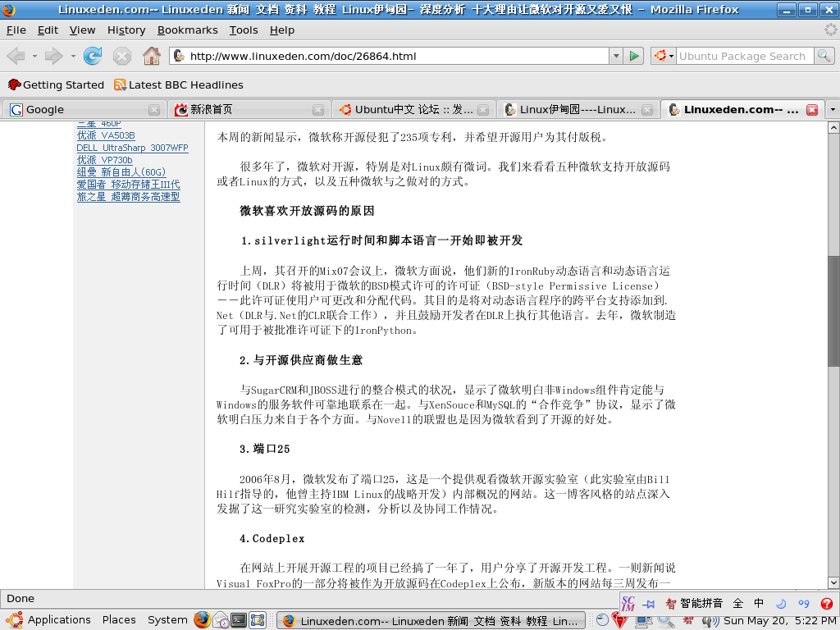Open 爱国者 移动存储王III代 link

pos(128,185)
